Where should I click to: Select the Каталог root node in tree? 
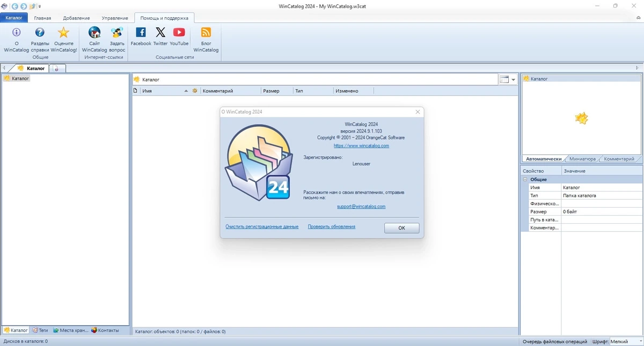click(17, 78)
